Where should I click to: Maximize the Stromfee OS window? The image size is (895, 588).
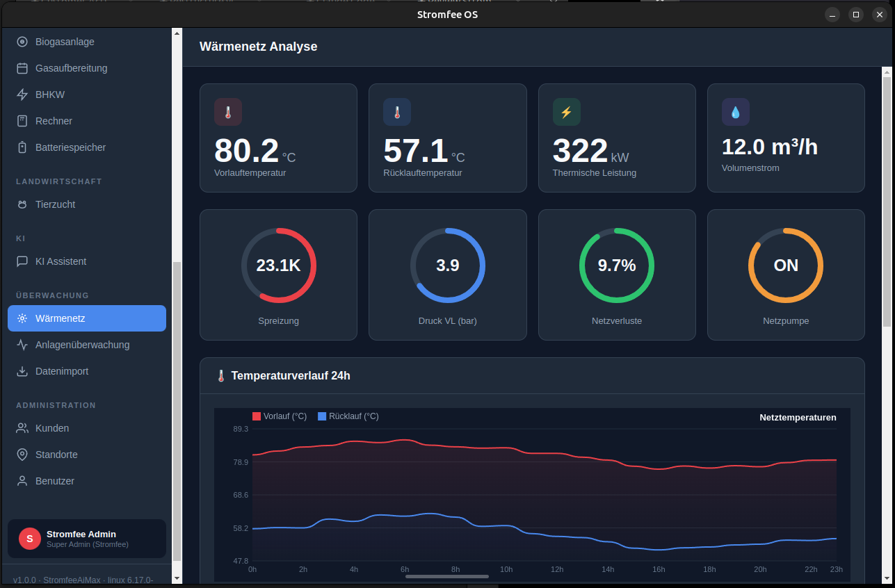pyautogui.click(x=856, y=15)
